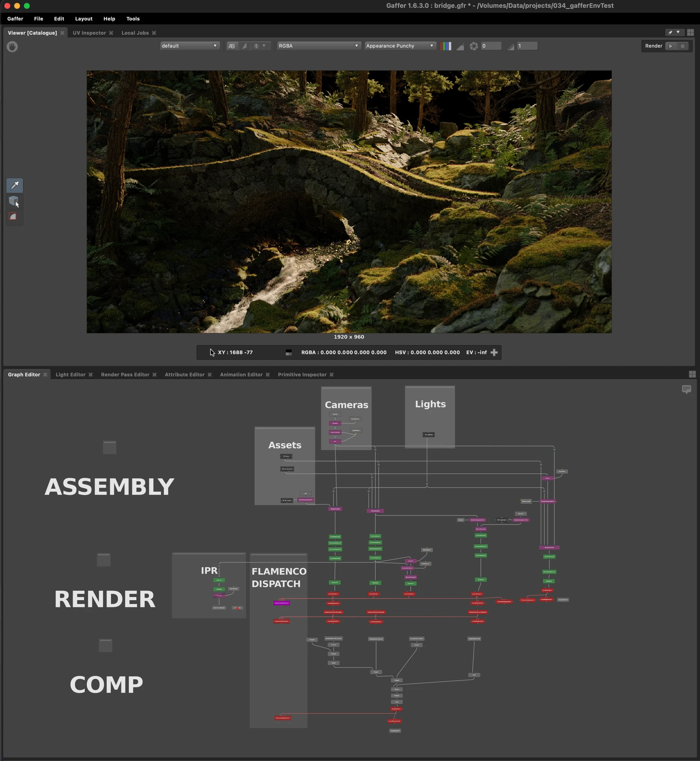Click the viewer pause hand icon
The width and height of the screenshot is (700, 761).
click(12, 46)
